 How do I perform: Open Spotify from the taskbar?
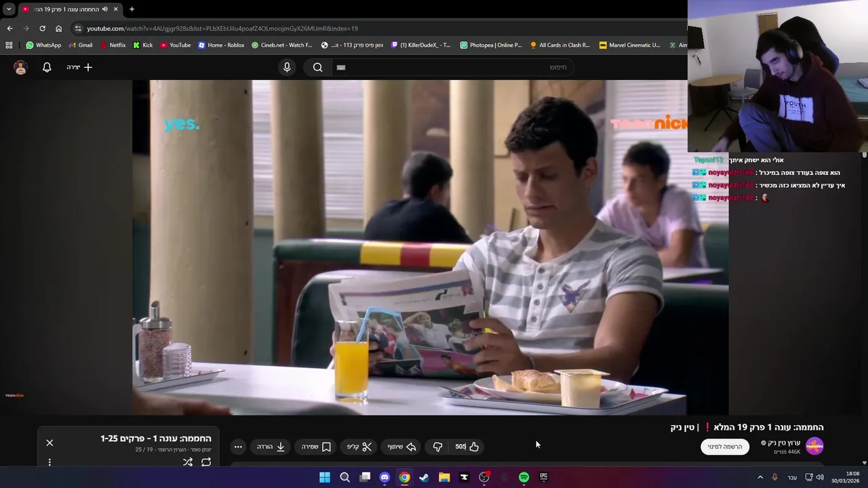[x=524, y=477]
